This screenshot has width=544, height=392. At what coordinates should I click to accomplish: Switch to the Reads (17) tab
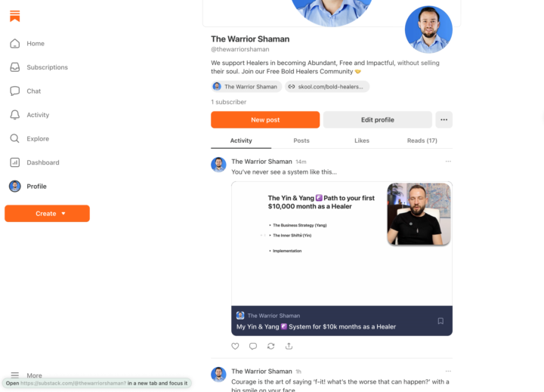click(422, 140)
